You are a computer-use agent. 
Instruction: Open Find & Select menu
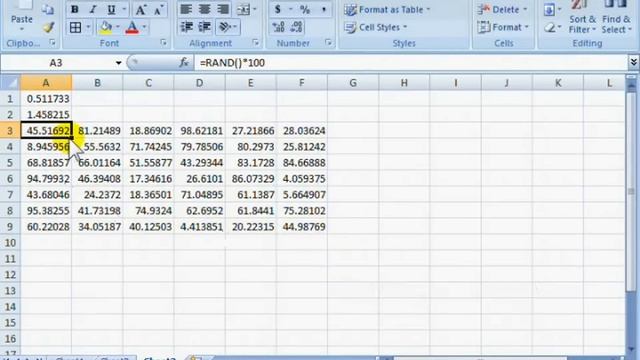616,19
